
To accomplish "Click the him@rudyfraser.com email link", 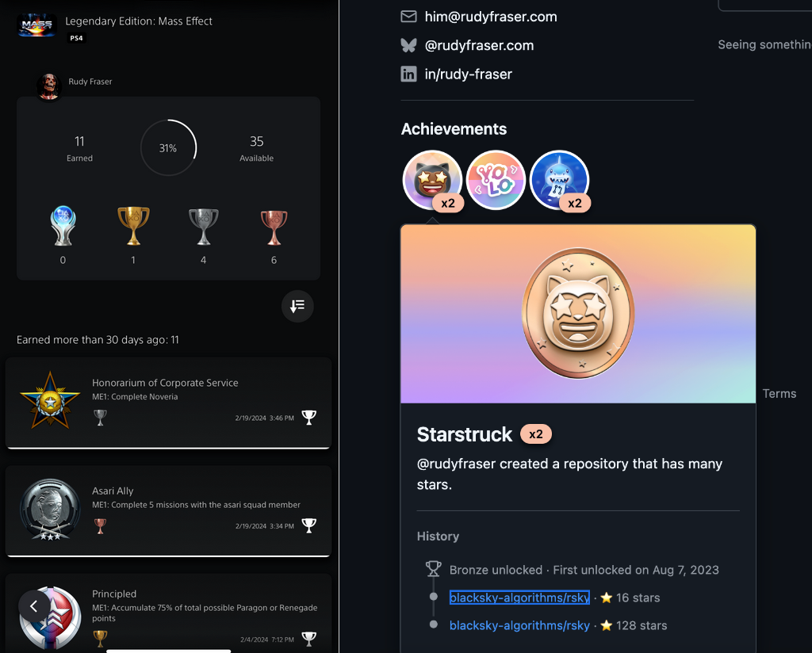I will coord(490,17).
